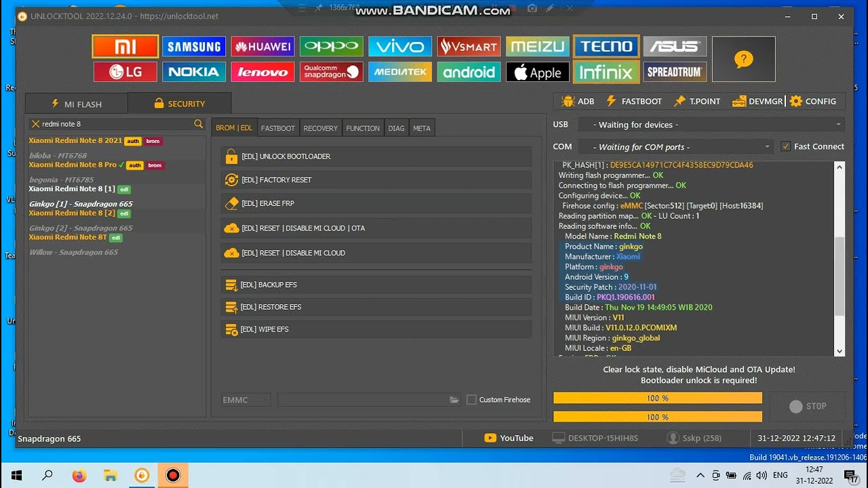The image size is (868, 488).
Task: Open the EMMC storage type dropdown
Action: click(245, 400)
